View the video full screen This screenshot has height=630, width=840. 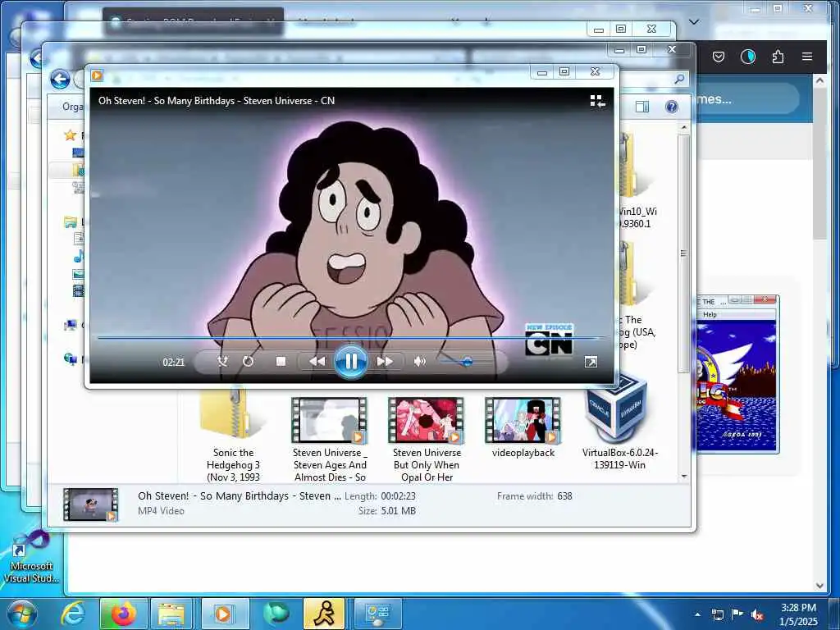591,362
